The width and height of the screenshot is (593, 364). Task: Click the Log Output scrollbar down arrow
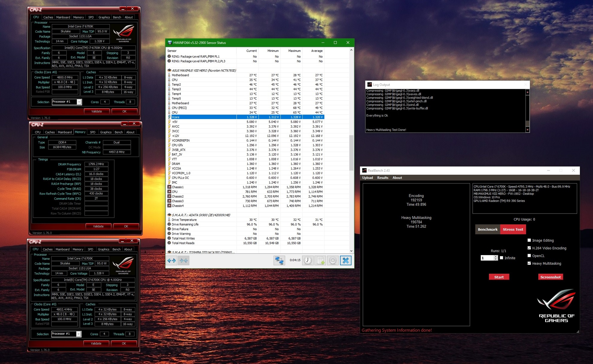(x=527, y=130)
